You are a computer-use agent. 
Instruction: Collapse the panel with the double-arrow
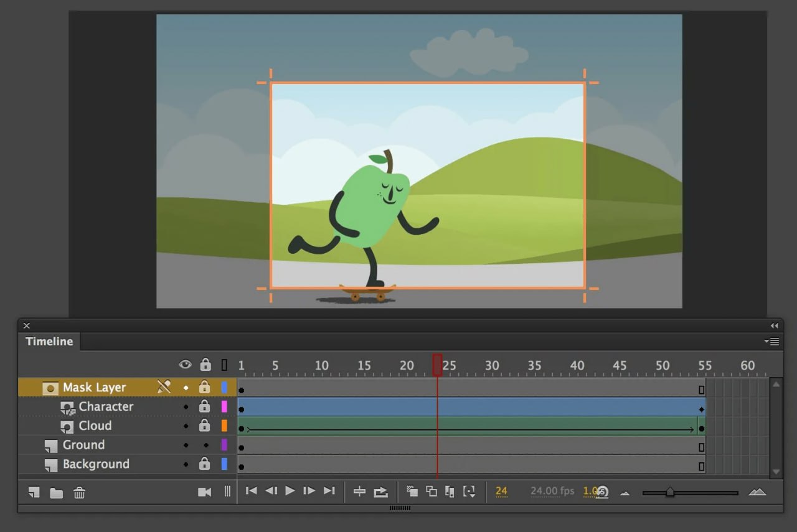point(774,325)
